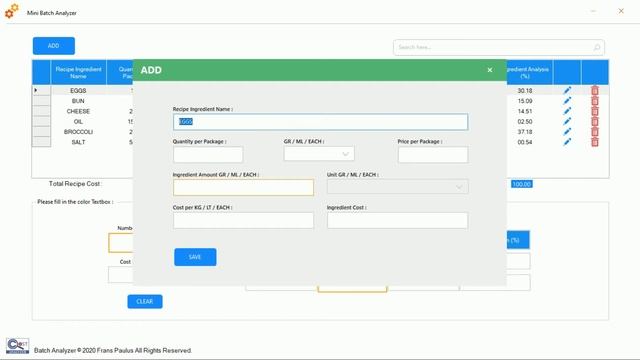This screenshot has width=640, height=360.
Task: Click the 14.51 analysis value
Action: point(524,111)
